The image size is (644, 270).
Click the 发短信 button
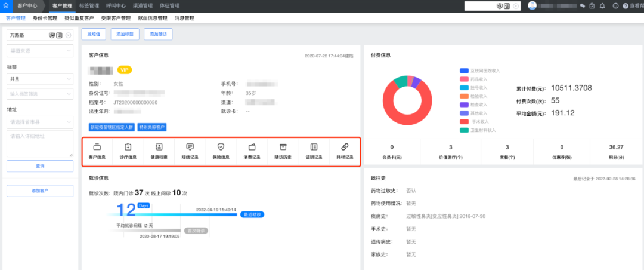(x=94, y=34)
